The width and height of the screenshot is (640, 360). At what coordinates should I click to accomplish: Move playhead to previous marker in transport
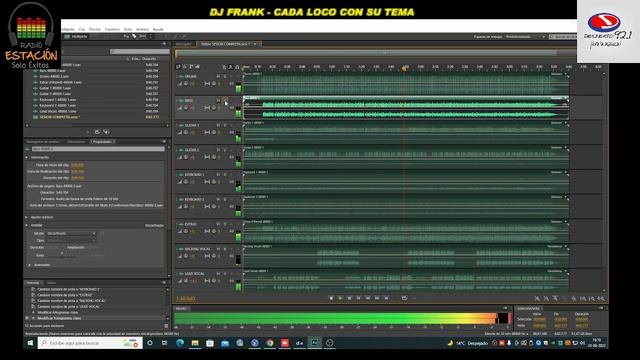[359, 298]
